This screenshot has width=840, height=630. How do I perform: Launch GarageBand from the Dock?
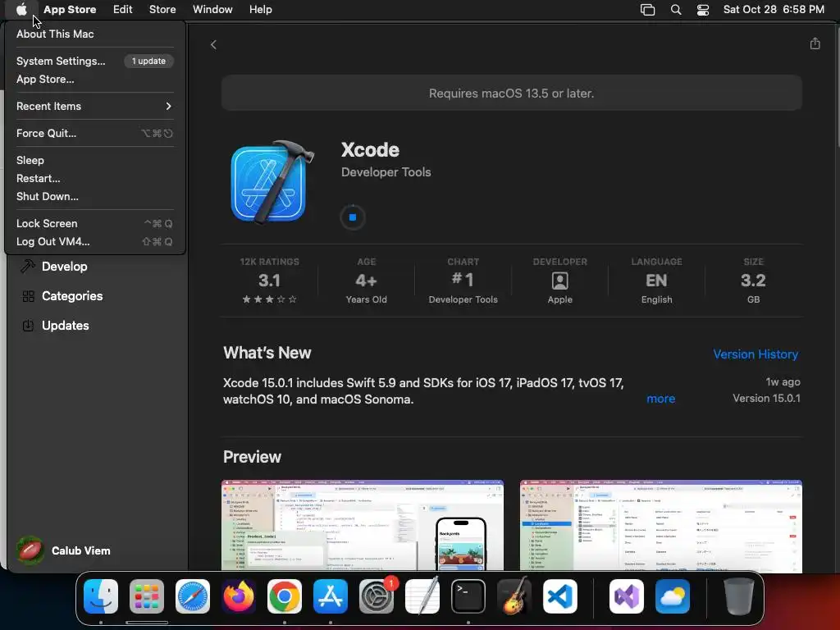pyautogui.click(x=514, y=596)
